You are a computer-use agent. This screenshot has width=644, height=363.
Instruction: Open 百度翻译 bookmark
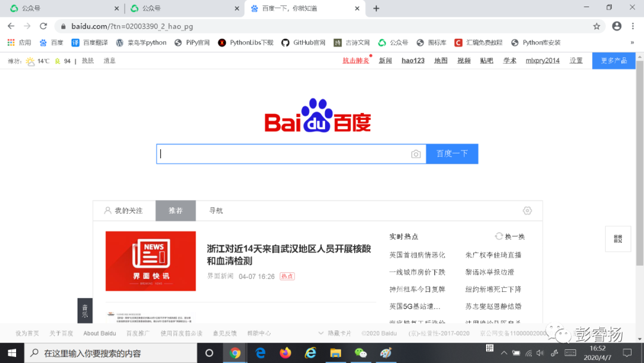[x=89, y=42]
